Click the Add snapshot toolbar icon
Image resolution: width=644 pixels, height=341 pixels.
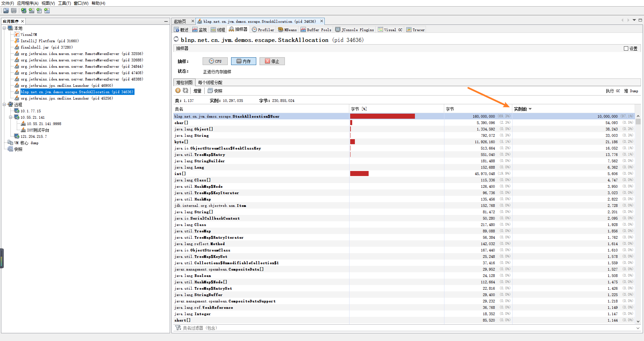pos(47,11)
